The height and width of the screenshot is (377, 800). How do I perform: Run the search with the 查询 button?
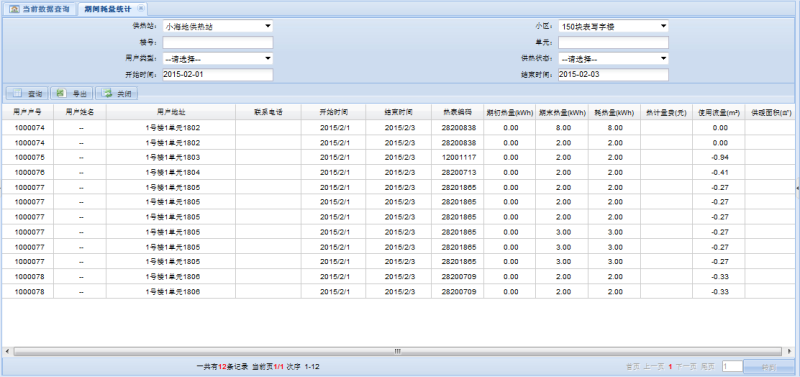point(27,93)
